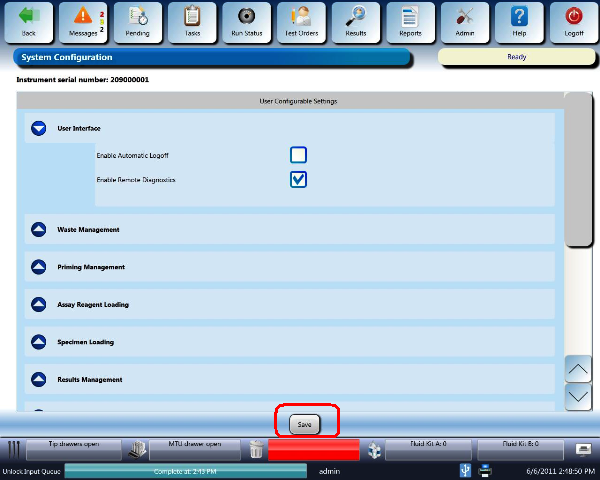Open the Reports menu item
This screenshot has width=600, height=480.
pyautogui.click(x=409, y=19)
